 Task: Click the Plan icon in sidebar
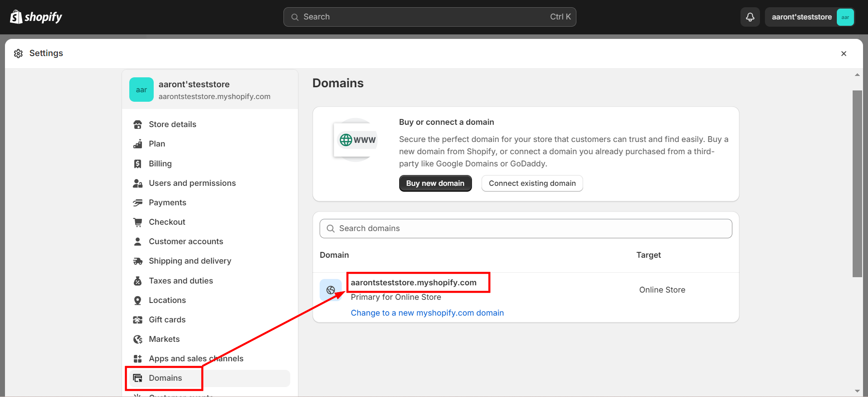click(x=138, y=144)
